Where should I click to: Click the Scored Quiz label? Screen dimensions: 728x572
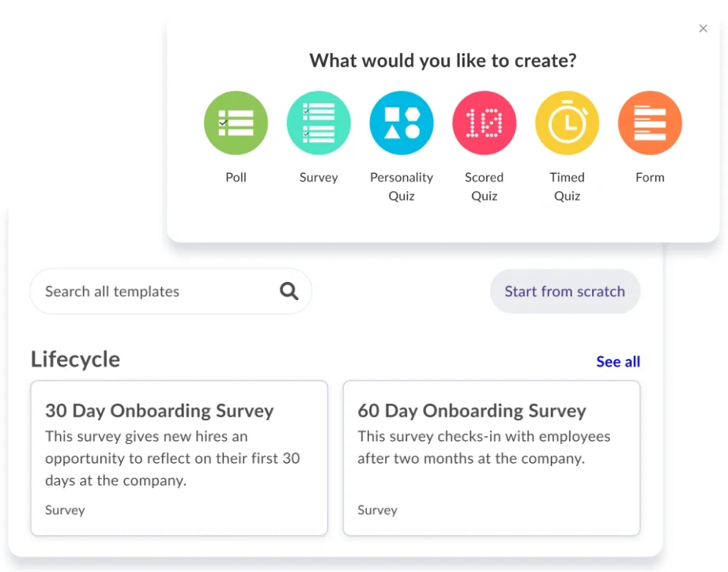[x=485, y=186]
